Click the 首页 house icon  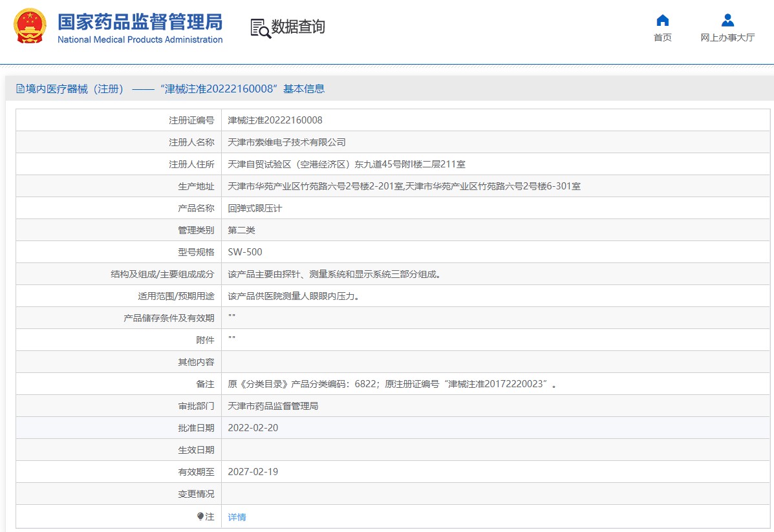(x=662, y=20)
